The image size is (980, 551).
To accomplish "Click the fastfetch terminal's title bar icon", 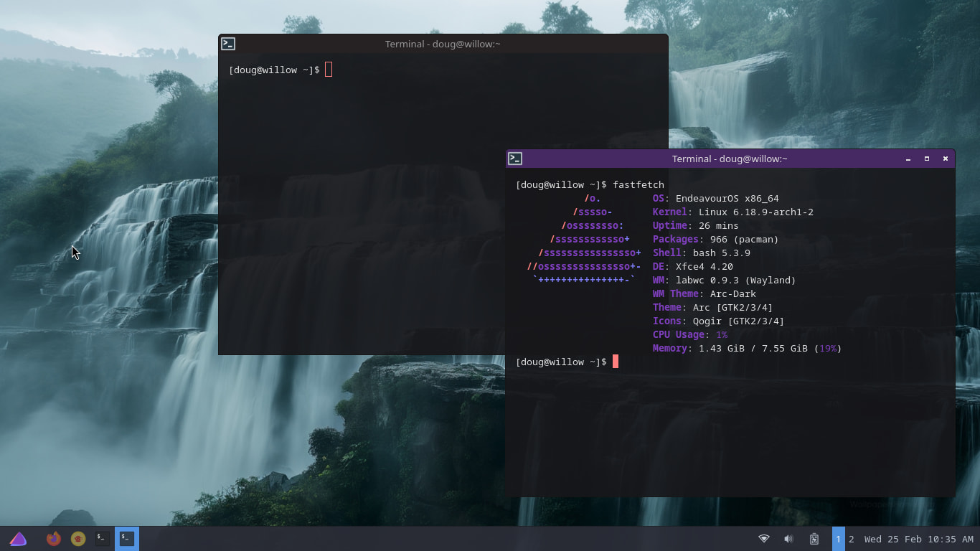I will (x=515, y=159).
